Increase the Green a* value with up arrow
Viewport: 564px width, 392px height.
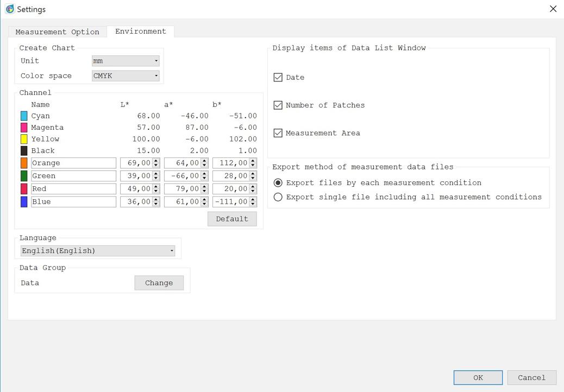click(204, 174)
